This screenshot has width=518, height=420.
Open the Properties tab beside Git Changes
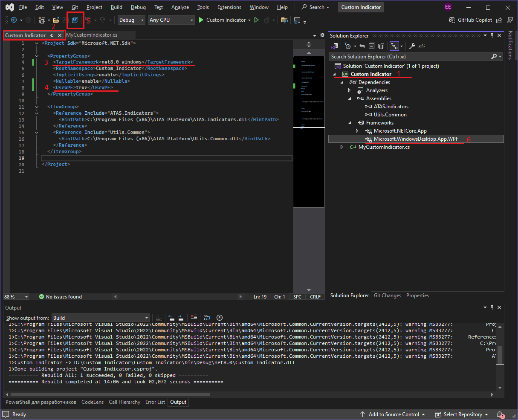click(x=417, y=295)
